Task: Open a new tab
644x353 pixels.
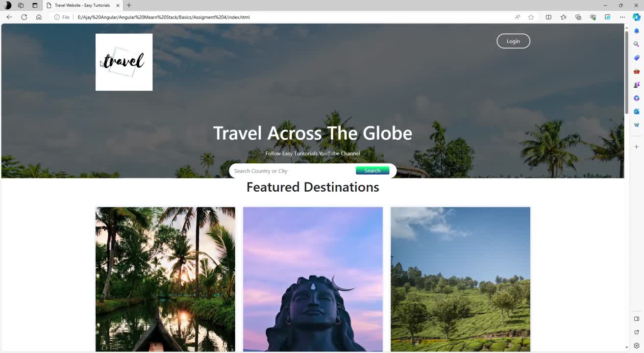Action: coord(129,5)
